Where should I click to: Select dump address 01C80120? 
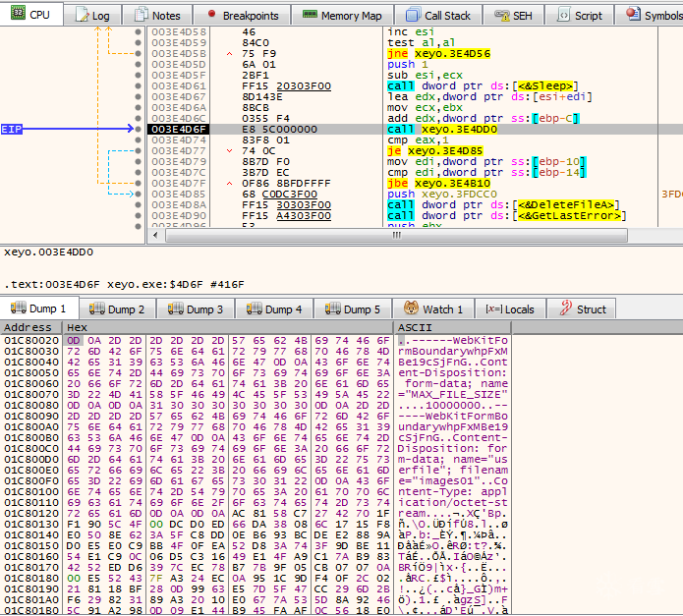pos(31,513)
